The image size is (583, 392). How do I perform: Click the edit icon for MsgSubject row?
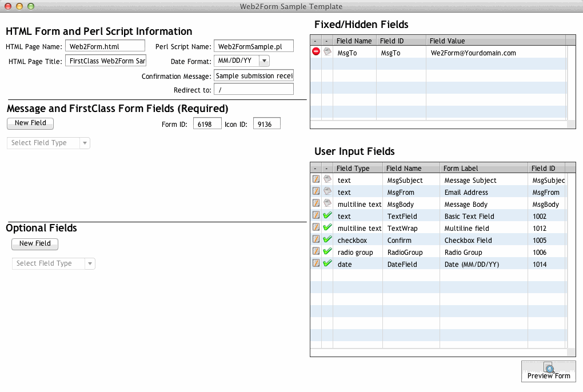[x=316, y=179]
